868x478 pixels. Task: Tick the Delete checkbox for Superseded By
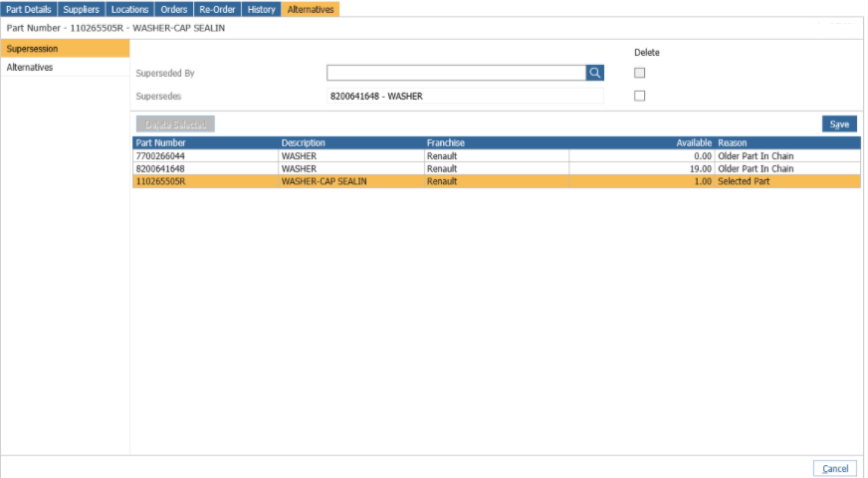[640, 73]
